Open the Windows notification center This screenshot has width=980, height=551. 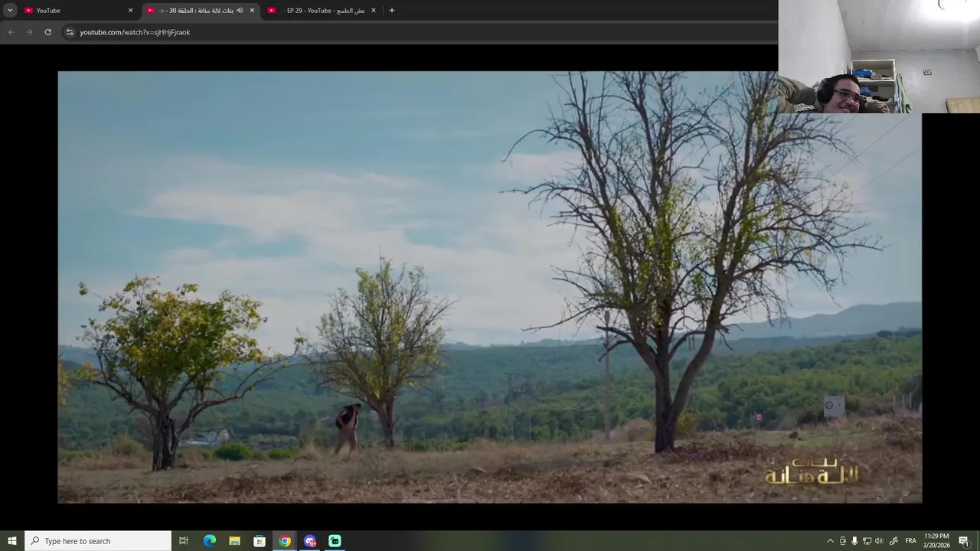pos(964,541)
